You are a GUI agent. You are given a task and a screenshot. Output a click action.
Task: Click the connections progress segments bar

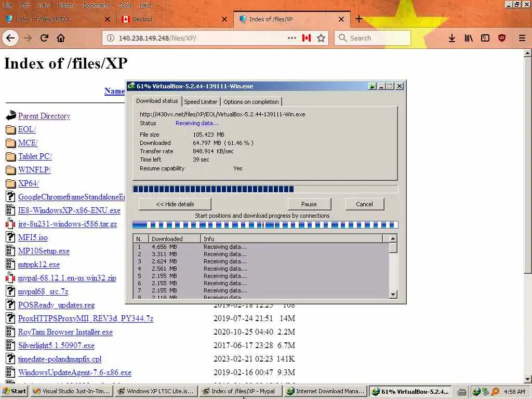265,224
